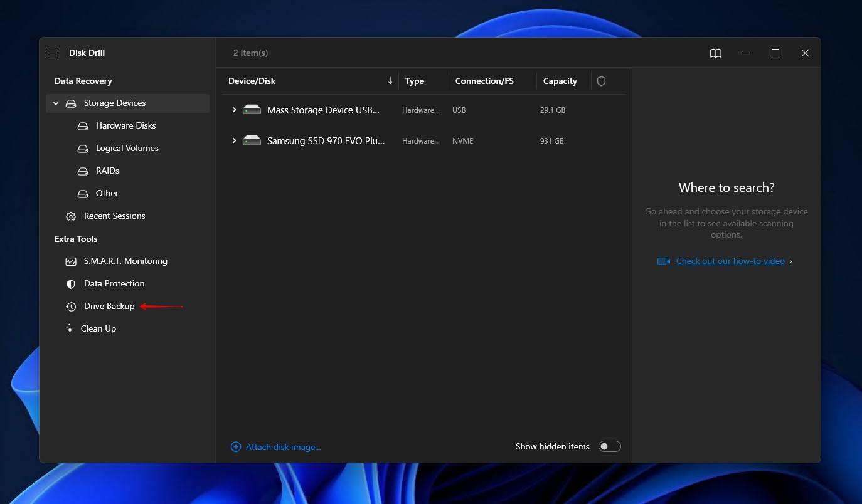Click the NVME connection cell

click(x=463, y=140)
